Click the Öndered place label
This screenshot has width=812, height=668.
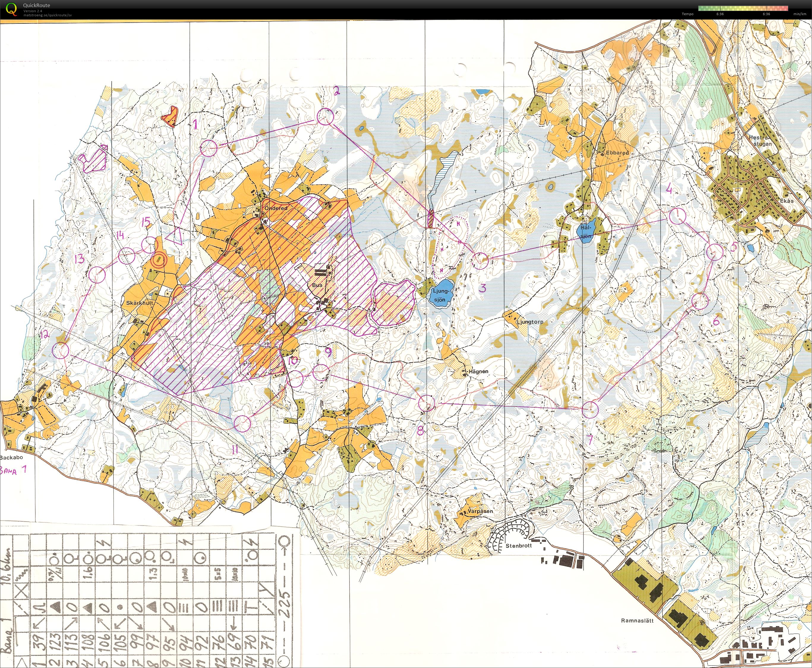coord(276,208)
